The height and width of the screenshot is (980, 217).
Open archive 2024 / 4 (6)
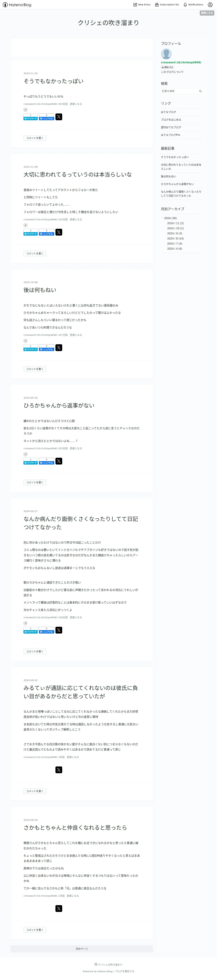(175, 248)
